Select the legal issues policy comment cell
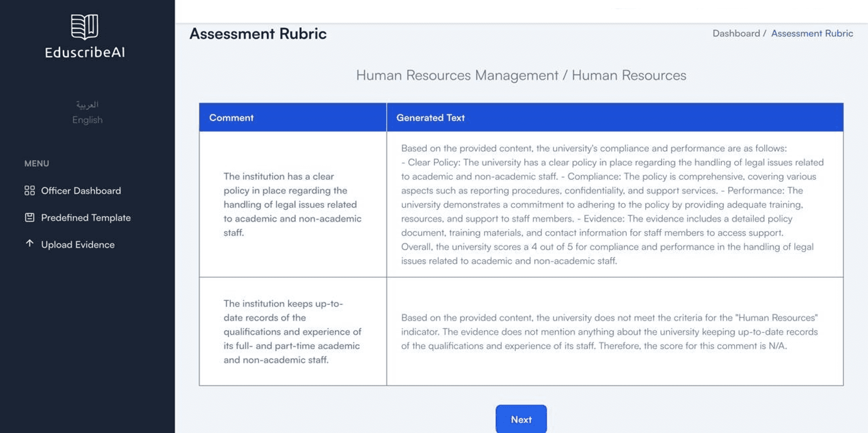The image size is (868, 433). (x=293, y=204)
